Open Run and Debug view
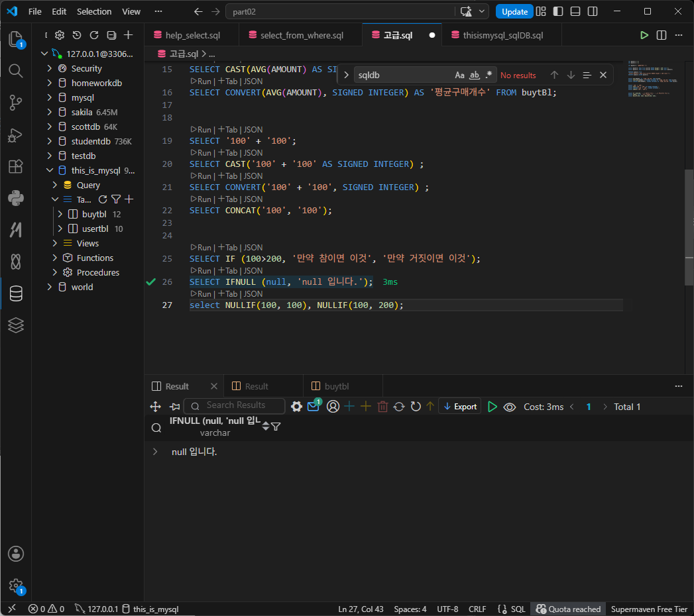The width and height of the screenshot is (694, 616). click(x=16, y=135)
